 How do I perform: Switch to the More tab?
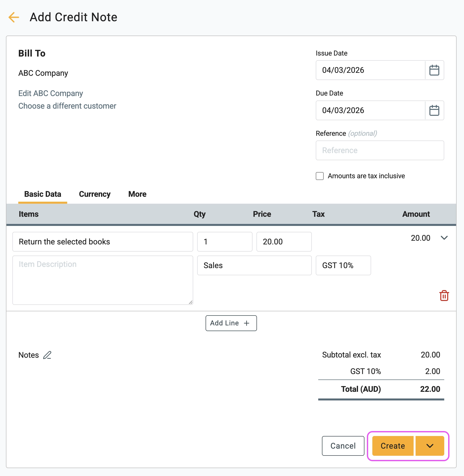click(137, 194)
